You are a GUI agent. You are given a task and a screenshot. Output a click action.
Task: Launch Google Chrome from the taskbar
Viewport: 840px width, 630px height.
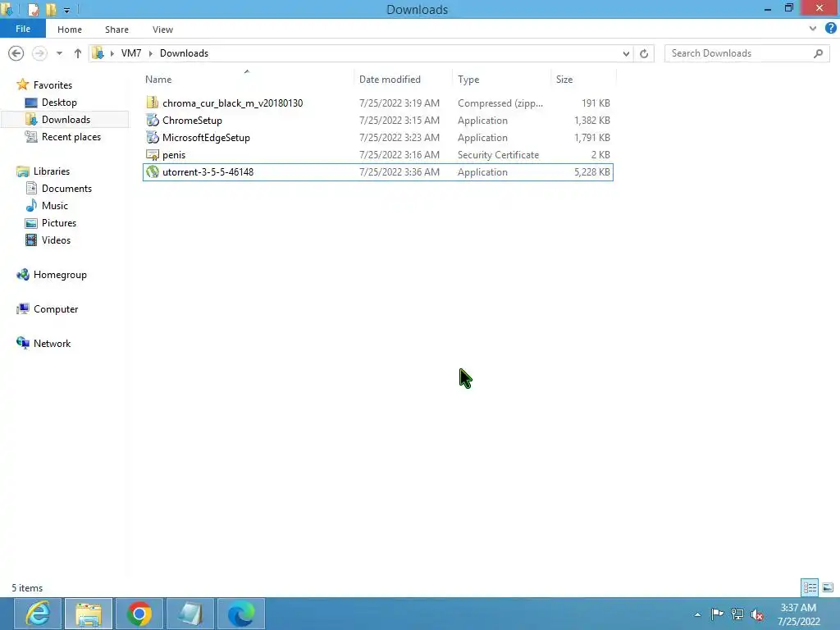tap(139, 614)
